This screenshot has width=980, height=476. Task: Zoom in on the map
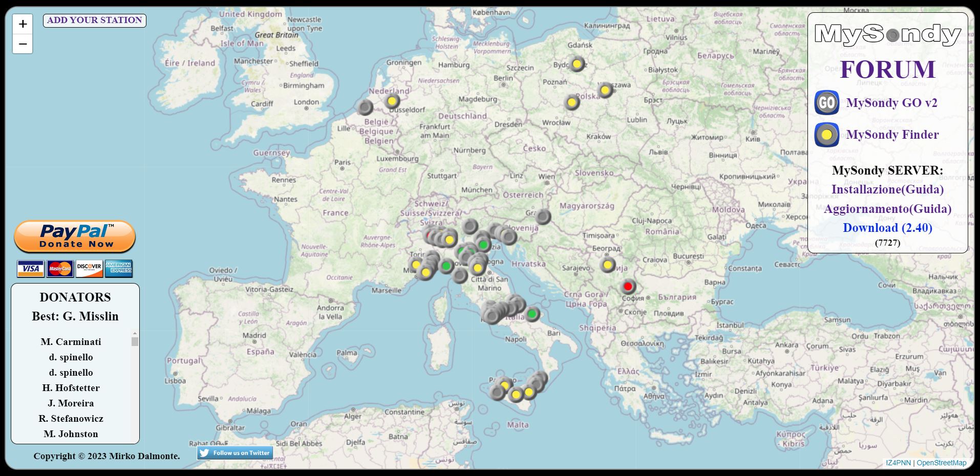[x=23, y=24]
